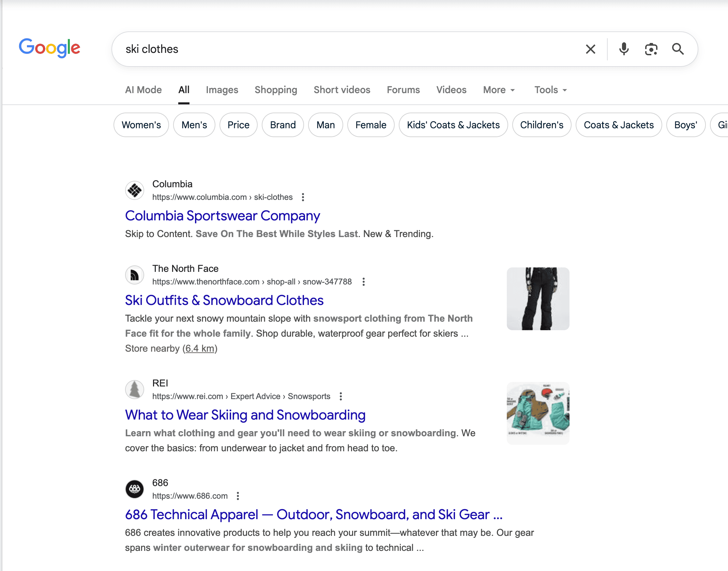The height and width of the screenshot is (571, 728).
Task: Expand the More dropdown
Action: [499, 90]
